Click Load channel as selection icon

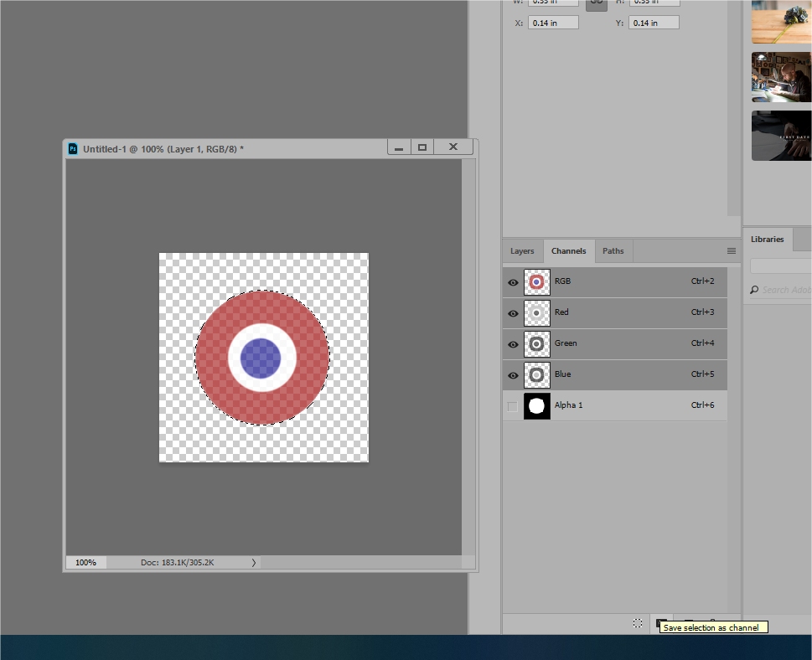tap(638, 623)
